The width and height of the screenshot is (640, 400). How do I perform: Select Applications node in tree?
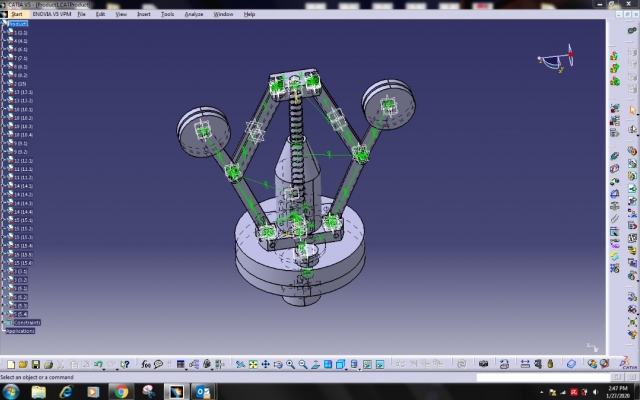(20, 331)
